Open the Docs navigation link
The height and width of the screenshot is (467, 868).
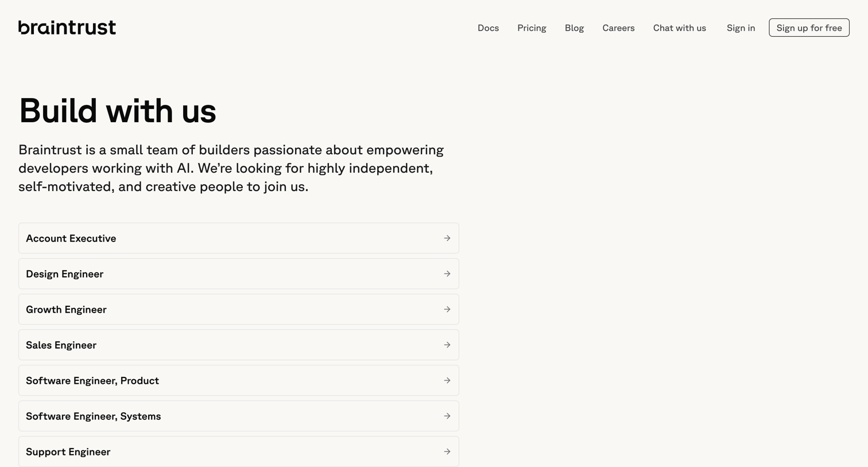488,28
